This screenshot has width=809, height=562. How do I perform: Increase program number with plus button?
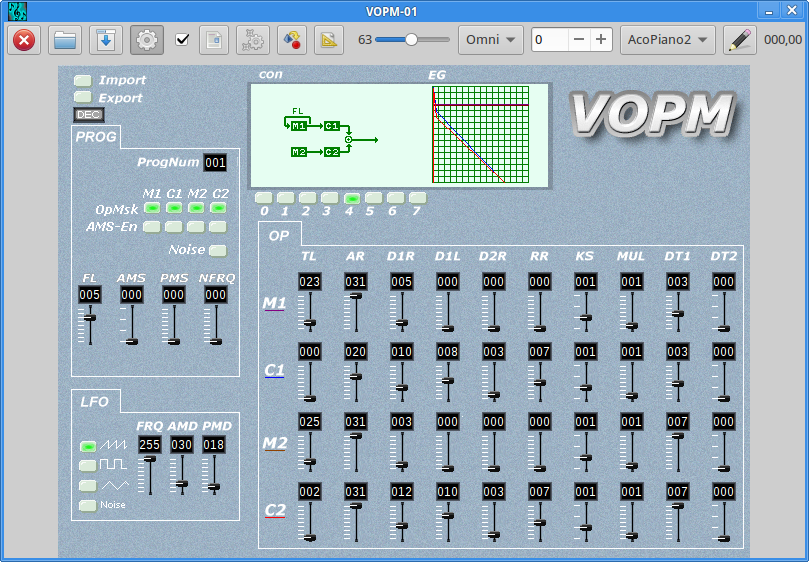pos(601,40)
